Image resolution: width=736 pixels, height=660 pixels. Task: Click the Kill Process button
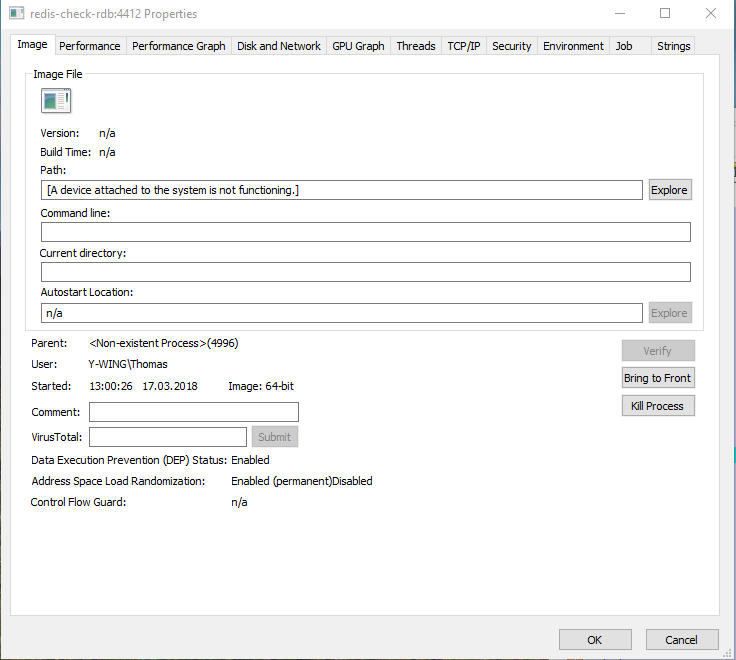click(658, 406)
